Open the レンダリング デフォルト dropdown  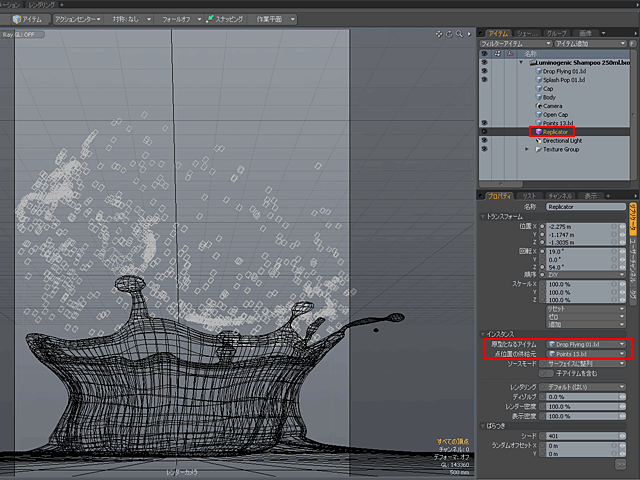[x=582, y=387]
